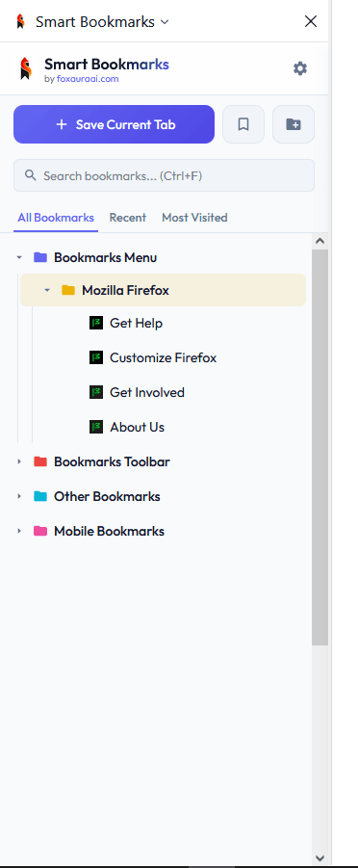
Task: Click the vertical scrollbar thumb
Action: 320,447
